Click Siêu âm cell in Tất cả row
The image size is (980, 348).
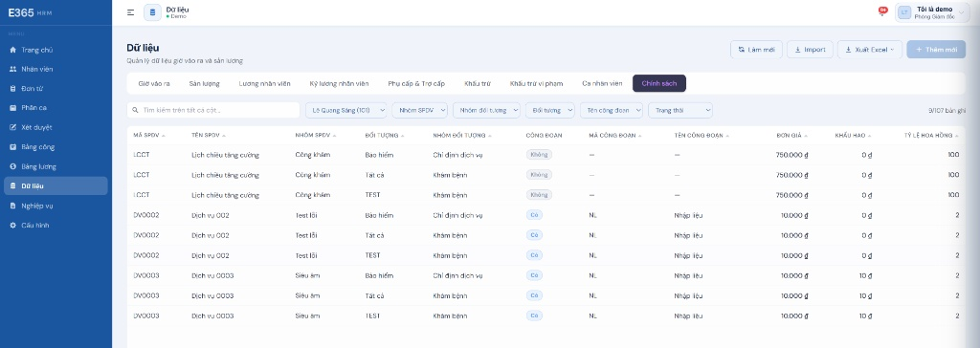point(307,296)
